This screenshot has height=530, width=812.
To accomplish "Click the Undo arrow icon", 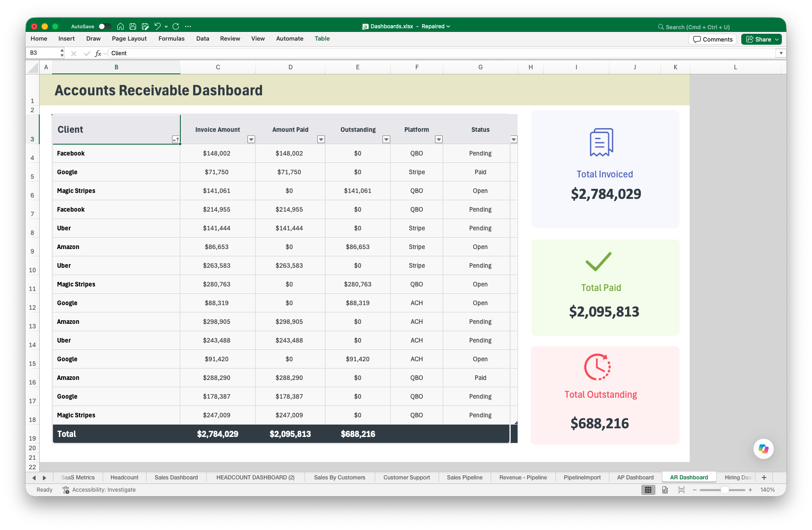I will pyautogui.click(x=157, y=26).
